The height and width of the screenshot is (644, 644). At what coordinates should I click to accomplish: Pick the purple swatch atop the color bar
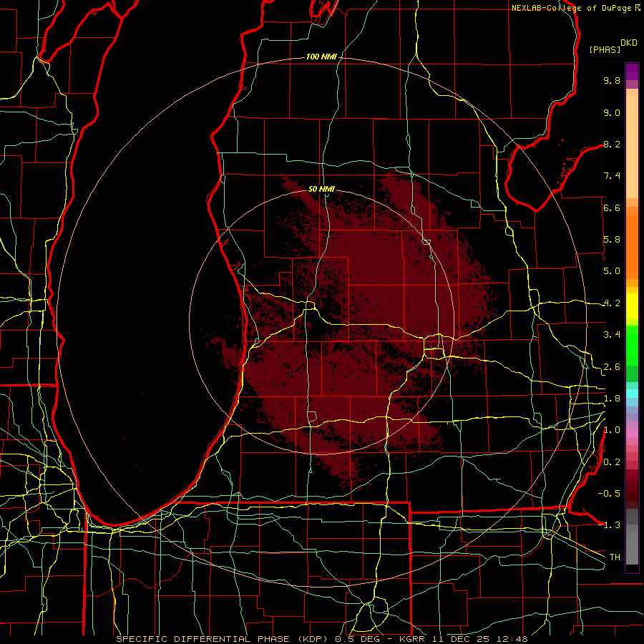[632, 72]
